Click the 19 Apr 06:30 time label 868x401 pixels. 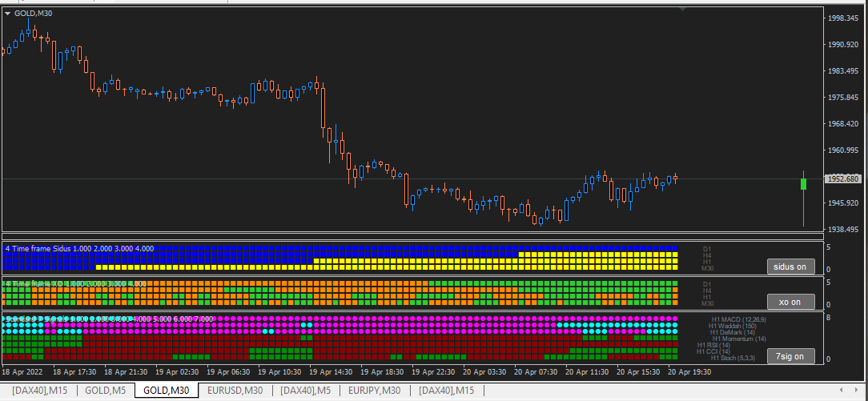(x=229, y=372)
